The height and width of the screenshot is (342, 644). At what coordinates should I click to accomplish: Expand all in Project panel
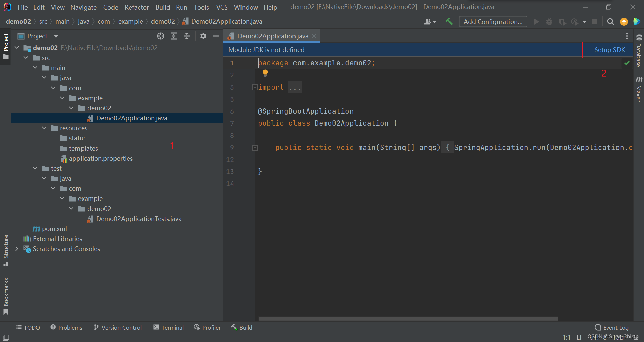174,36
